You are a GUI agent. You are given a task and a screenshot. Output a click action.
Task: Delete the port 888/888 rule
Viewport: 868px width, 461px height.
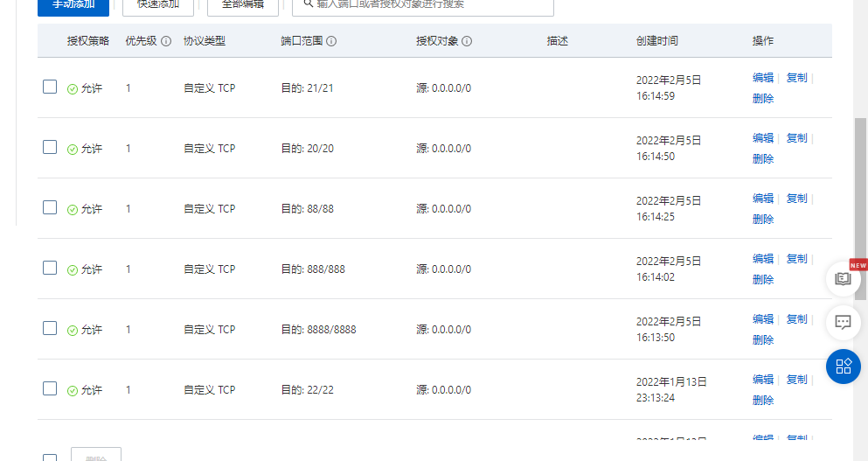point(763,280)
